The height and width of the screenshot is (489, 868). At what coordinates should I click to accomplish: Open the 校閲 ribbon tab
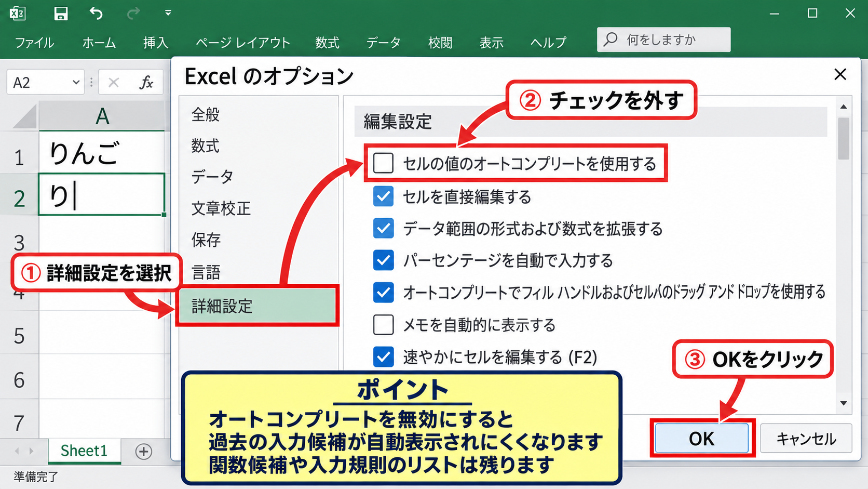(440, 43)
